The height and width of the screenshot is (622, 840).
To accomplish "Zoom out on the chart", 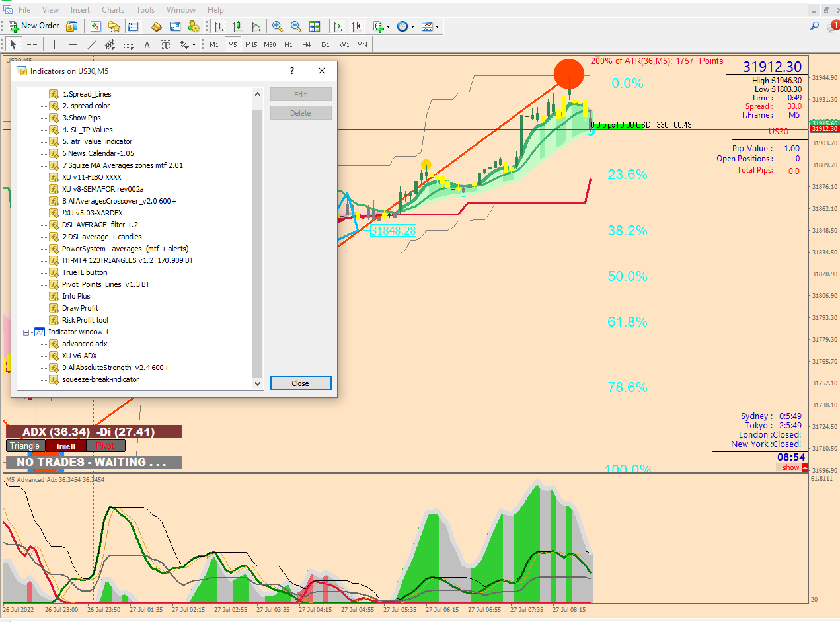I will click(x=296, y=26).
